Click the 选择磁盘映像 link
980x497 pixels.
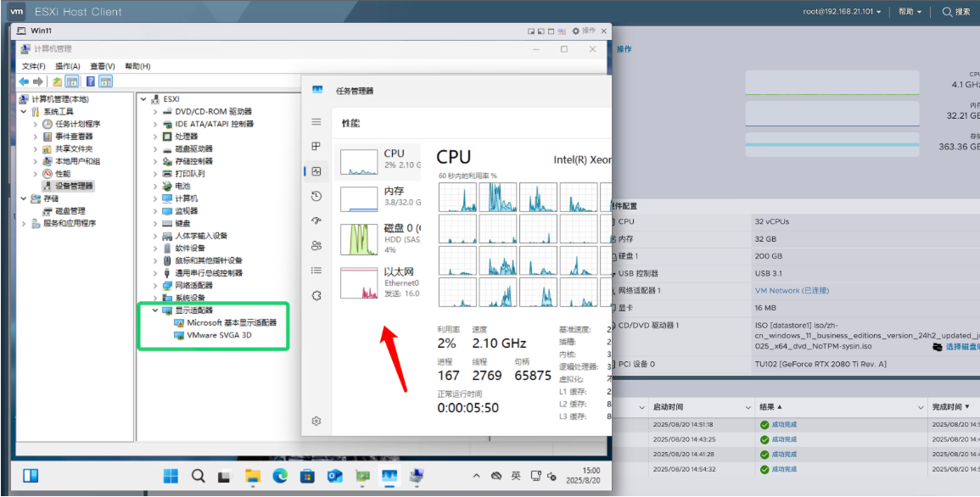click(962, 347)
